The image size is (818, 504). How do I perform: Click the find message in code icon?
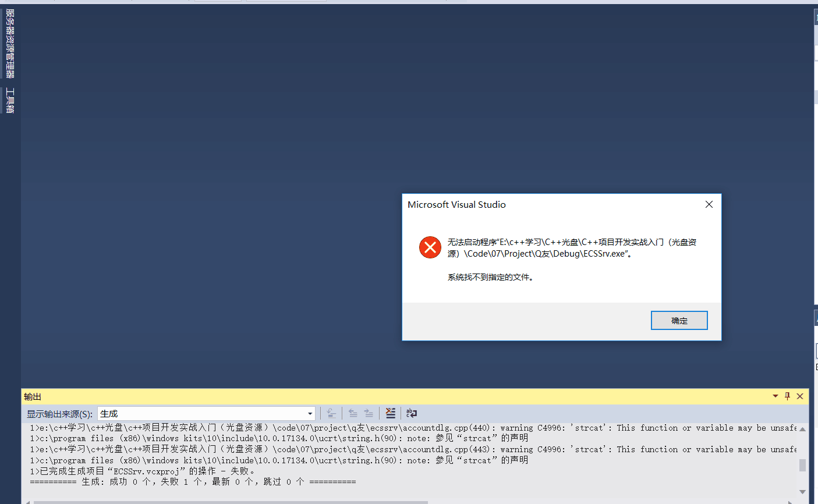331,413
